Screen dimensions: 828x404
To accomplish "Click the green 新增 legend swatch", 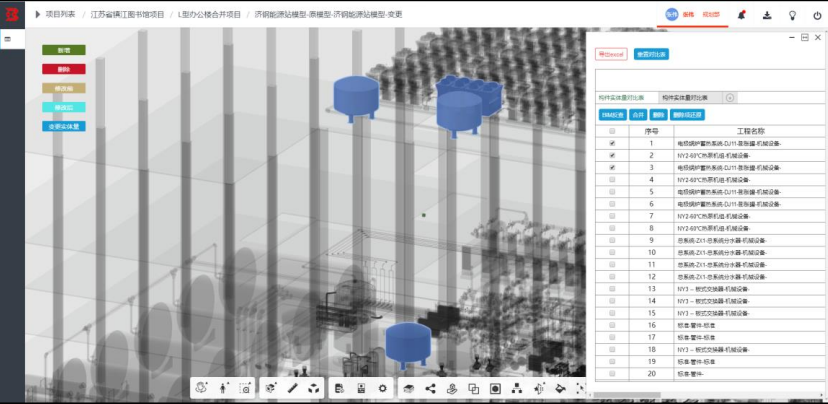I will [64, 50].
